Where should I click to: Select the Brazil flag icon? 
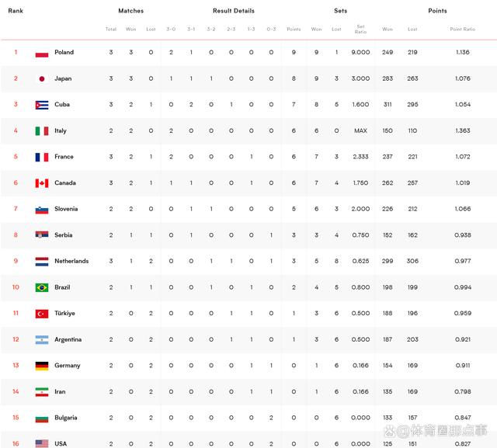[x=42, y=288]
